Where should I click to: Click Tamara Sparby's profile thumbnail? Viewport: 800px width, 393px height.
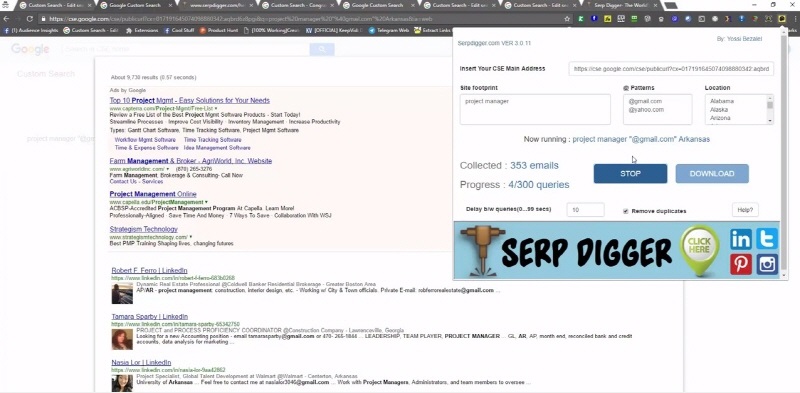(122, 339)
